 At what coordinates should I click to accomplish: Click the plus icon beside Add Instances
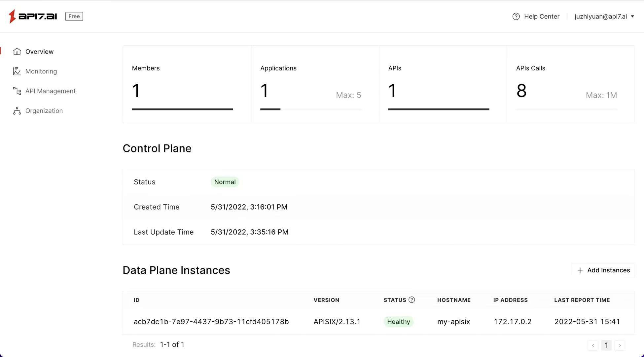580,270
